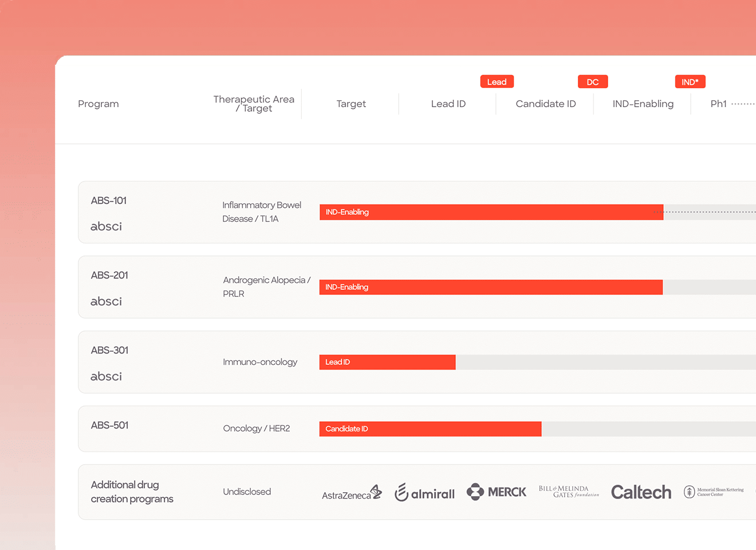
Task: Click the absci logo under ABS-301
Action: pos(106,376)
